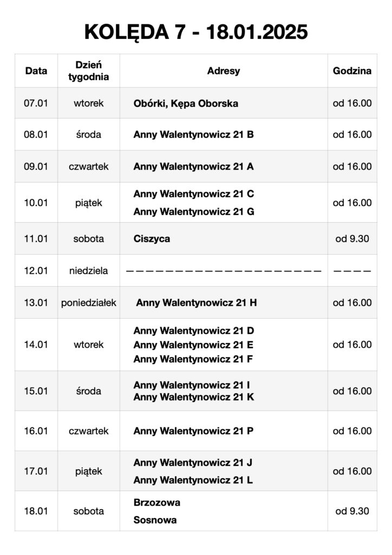Screen dimensions: 392x555
Task: Click the title "KOLĘDA 7 - 18.01.2025"
Action: click(196, 32)
